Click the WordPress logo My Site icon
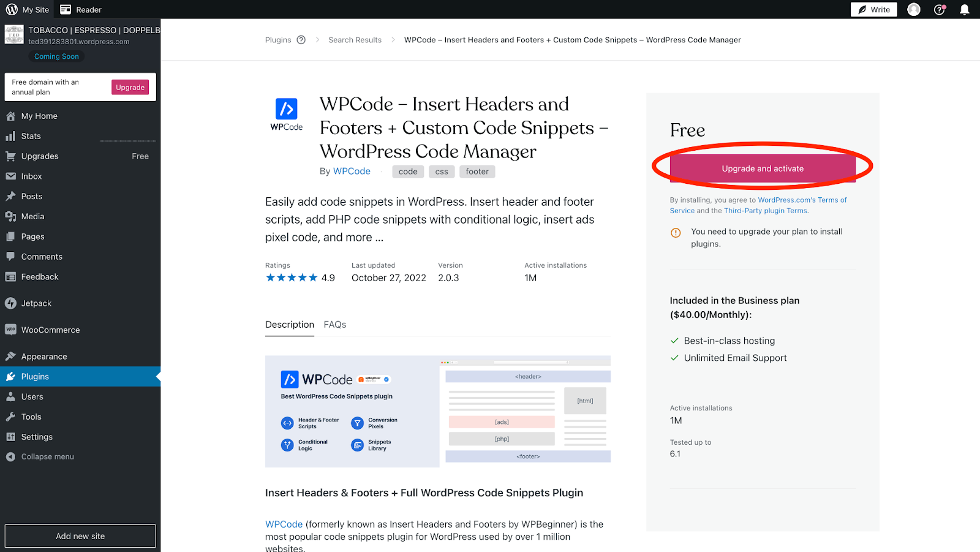The width and height of the screenshot is (980, 552). [x=12, y=9]
